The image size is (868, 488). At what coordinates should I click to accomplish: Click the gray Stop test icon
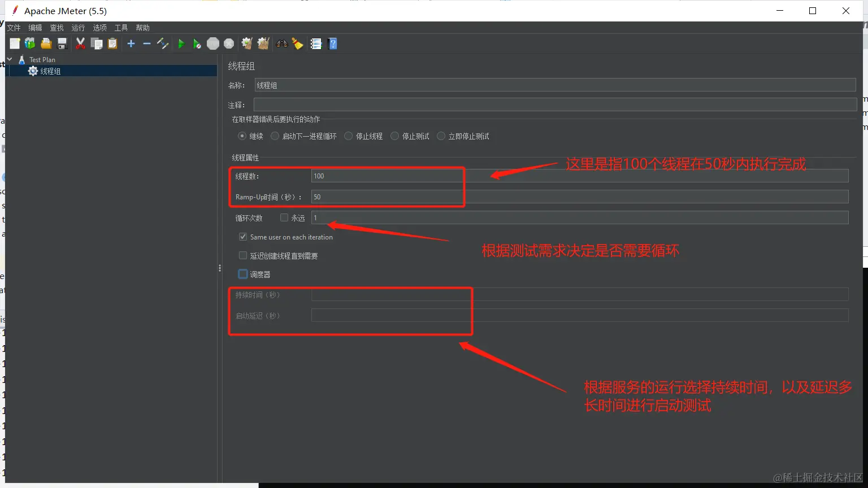point(213,43)
